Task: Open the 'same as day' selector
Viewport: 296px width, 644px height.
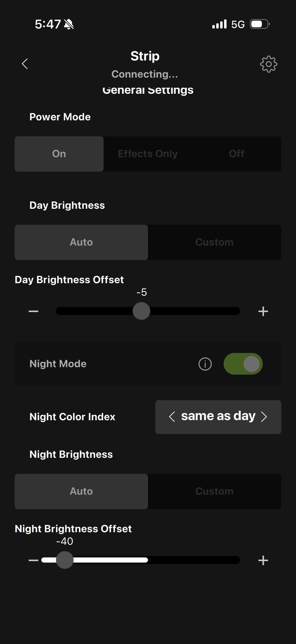Action: click(218, 416)
